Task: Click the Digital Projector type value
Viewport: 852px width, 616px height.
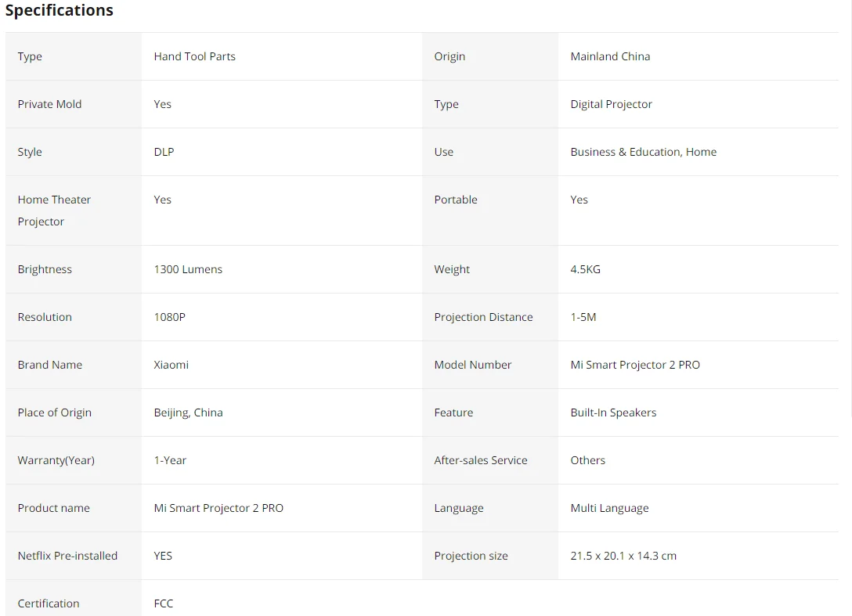Action: click(x=611, y=104)
